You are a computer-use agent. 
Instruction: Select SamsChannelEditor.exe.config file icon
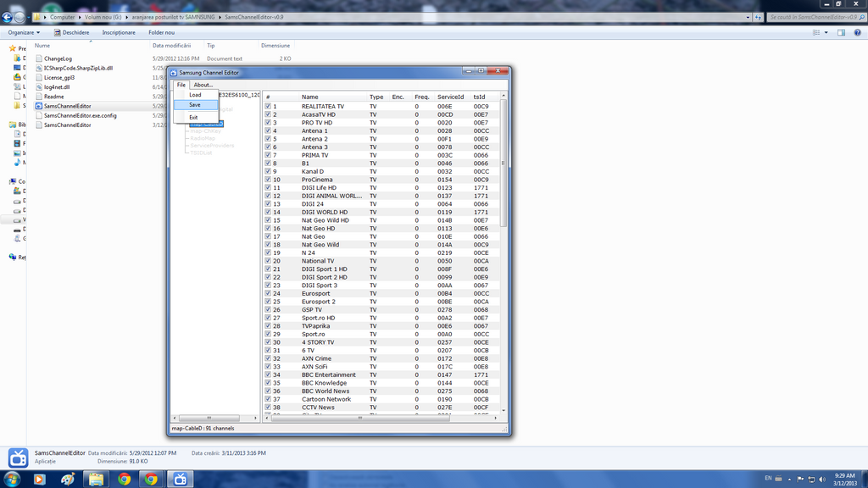pos(39,115)
